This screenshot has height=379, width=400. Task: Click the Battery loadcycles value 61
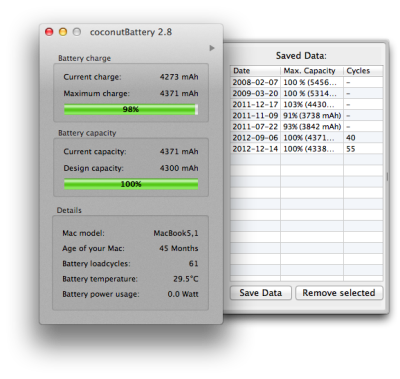point(194,264)
